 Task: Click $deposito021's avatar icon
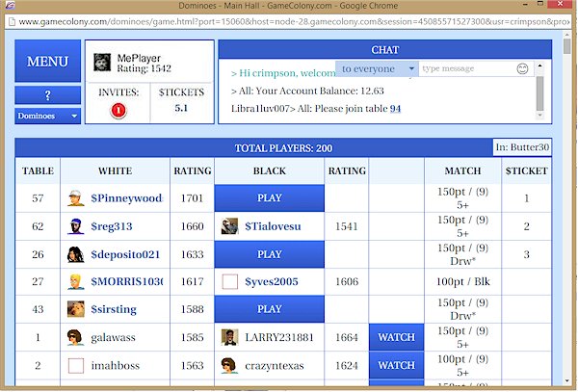click(76, 254)
